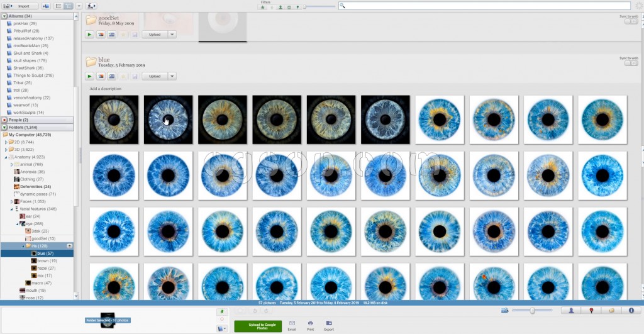Open Upload dropdown arrow for goodSet folder

[x=172, y=35]
